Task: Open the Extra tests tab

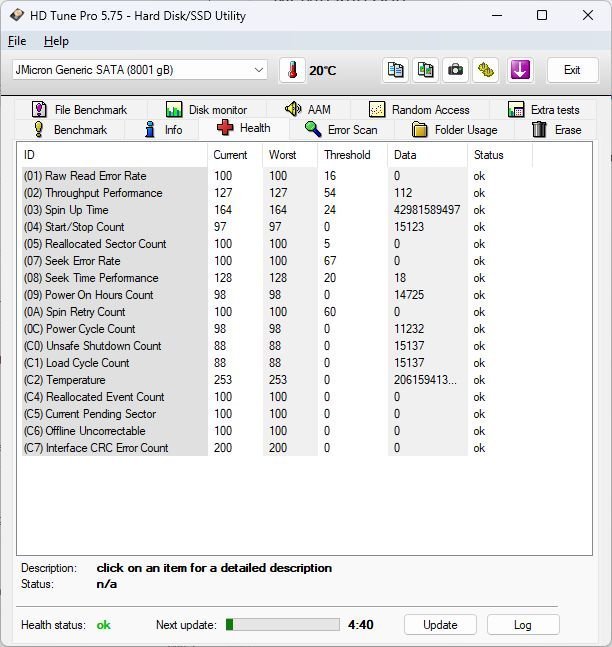Action: [543, 110]
